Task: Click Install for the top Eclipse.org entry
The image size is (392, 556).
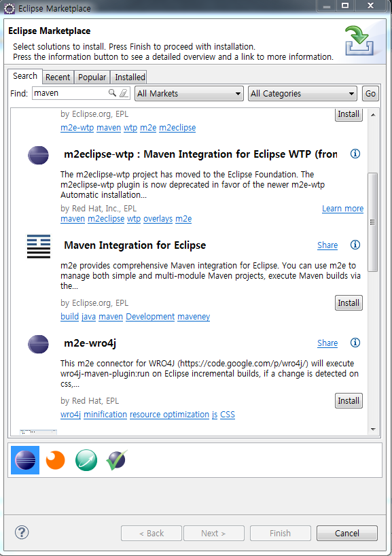Action: [349, 115]
